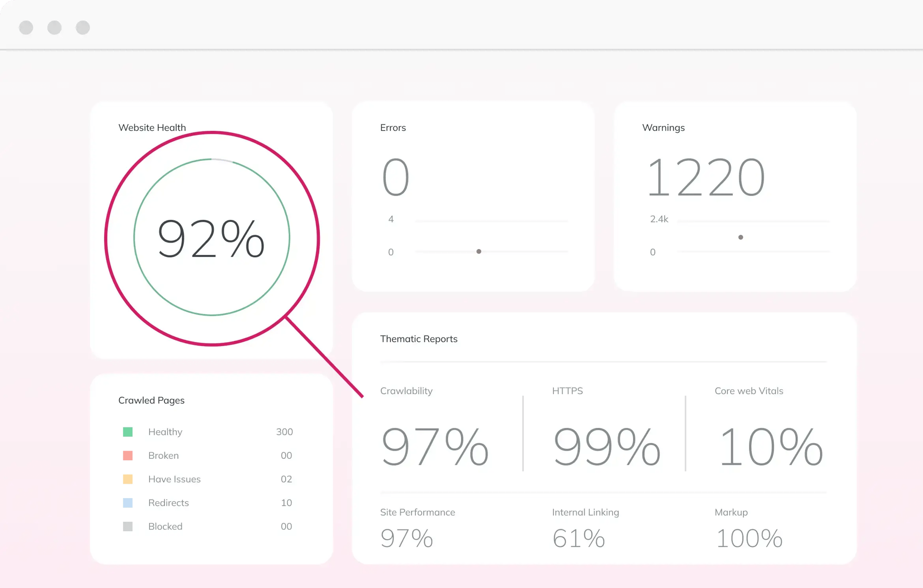923x588 pixels.
Task: Open the Internal Linking 61% report
Action: point(578,538)
